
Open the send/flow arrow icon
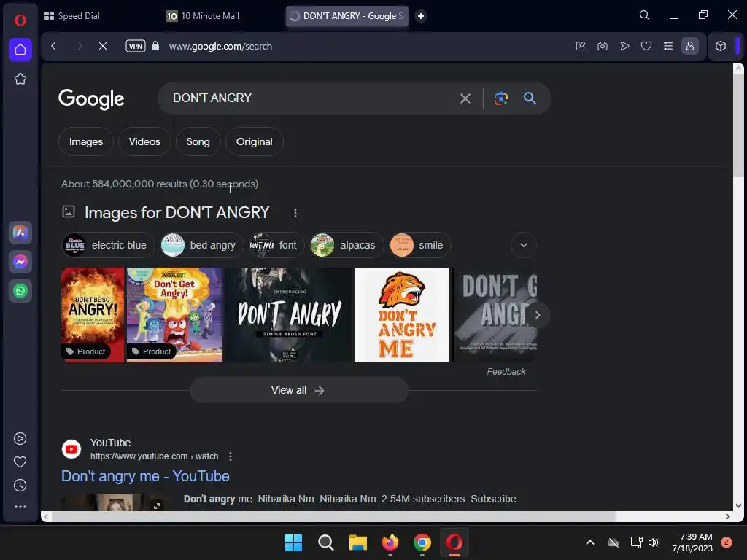(624, 46)
